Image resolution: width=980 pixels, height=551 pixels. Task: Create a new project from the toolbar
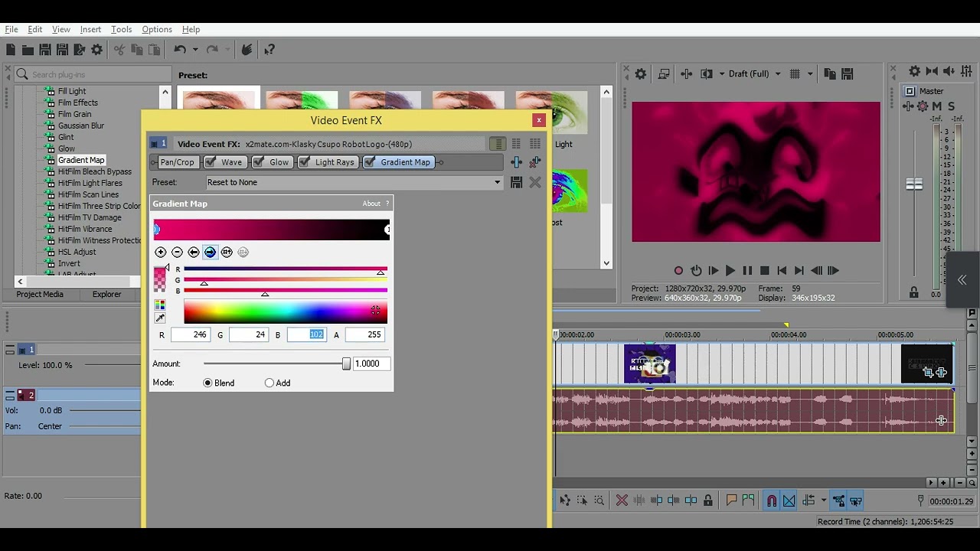pos(11,50)
